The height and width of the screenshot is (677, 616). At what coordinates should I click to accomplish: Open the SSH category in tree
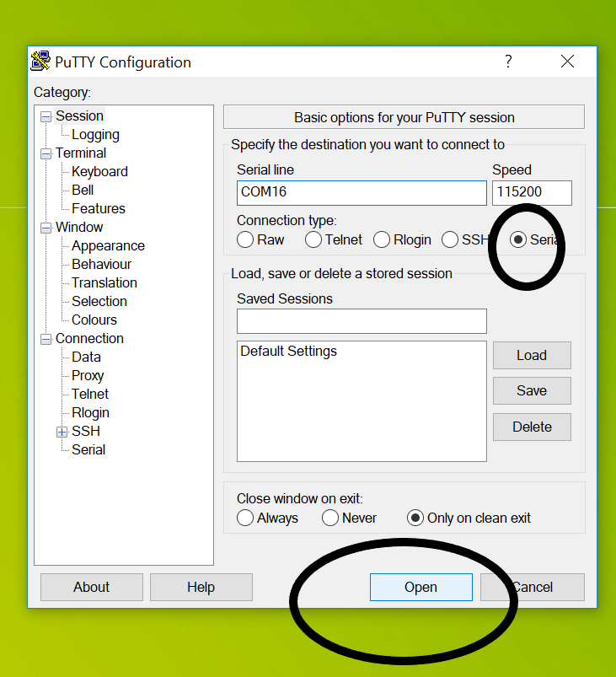[86, 432]
